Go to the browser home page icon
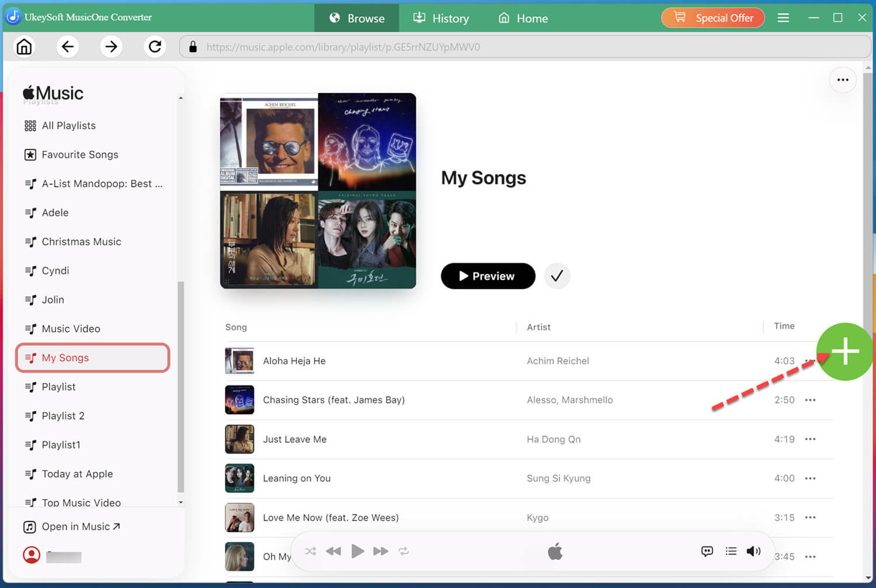 click(24, 47)
